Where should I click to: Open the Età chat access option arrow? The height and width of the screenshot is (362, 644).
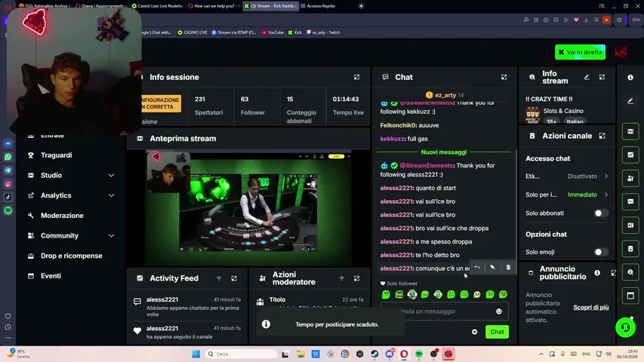(606, 176)
